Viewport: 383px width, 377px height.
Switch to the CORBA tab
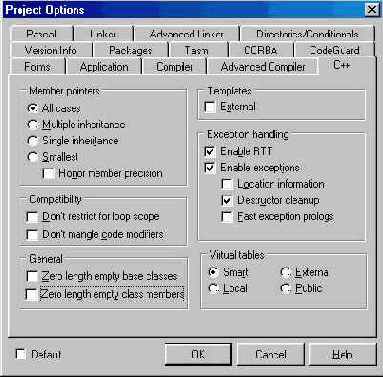[x=261, y=50]
